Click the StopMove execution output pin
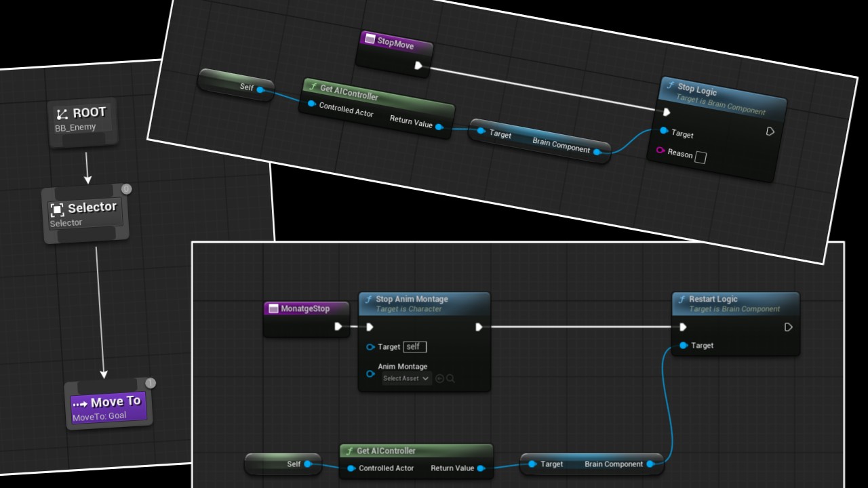Image resolution: width=868 pixels, height=488 pixels. point(418,66)
